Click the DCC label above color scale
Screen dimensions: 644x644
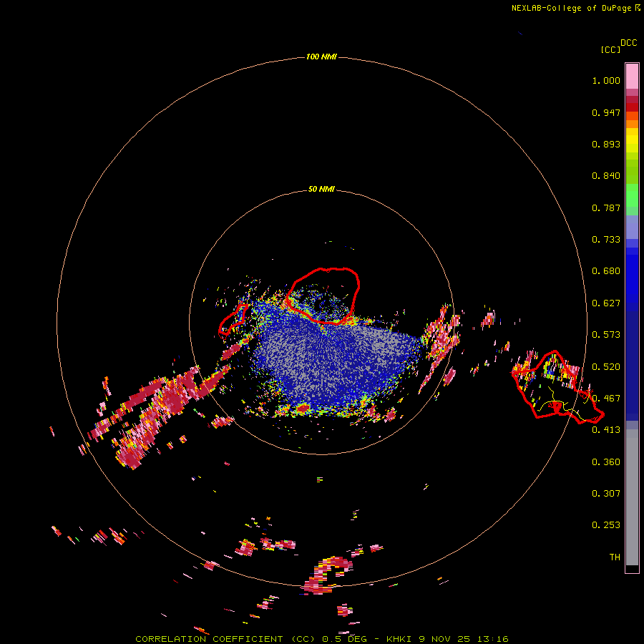[628, 43]
